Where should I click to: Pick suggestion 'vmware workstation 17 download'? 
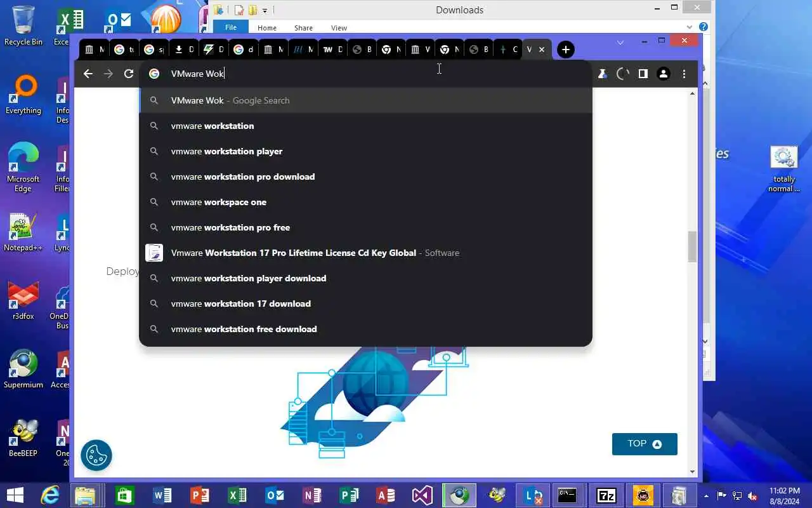[x=365, y=304]
